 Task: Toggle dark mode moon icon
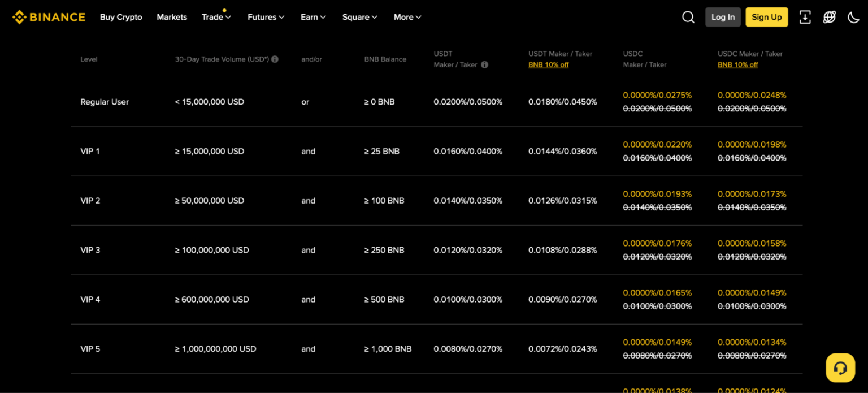pos(853,17)
